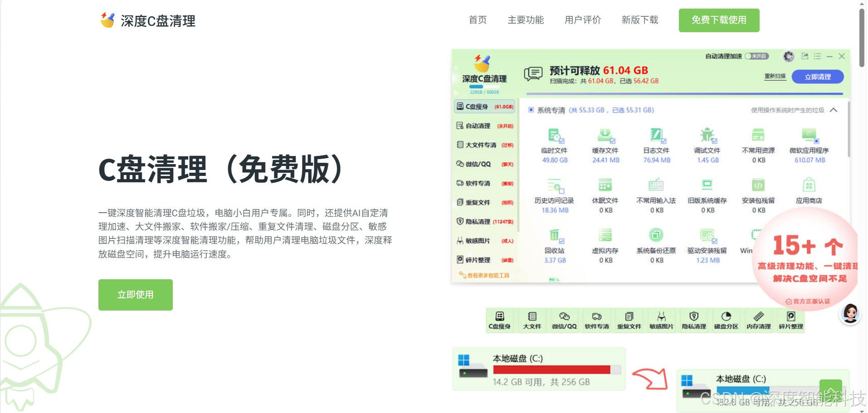
Task: Collapse the 系统专清 section chevron
Action: point(834,110)
